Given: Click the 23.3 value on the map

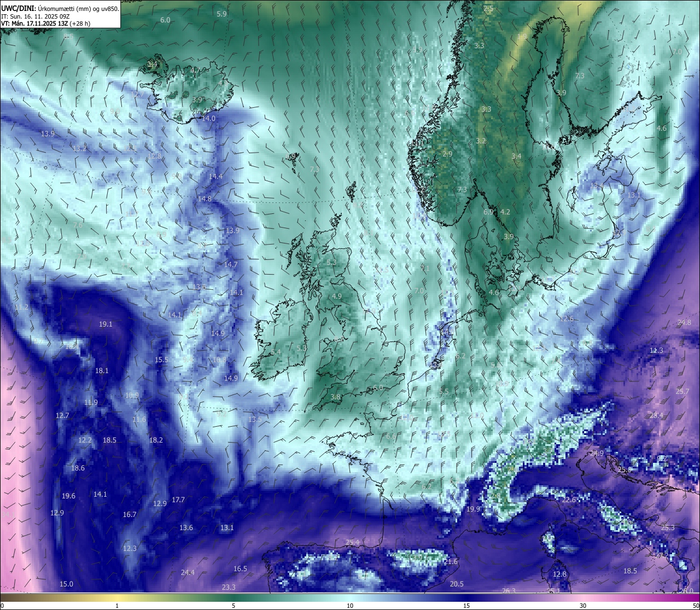Looking at the screenshot, I should 229,587.
